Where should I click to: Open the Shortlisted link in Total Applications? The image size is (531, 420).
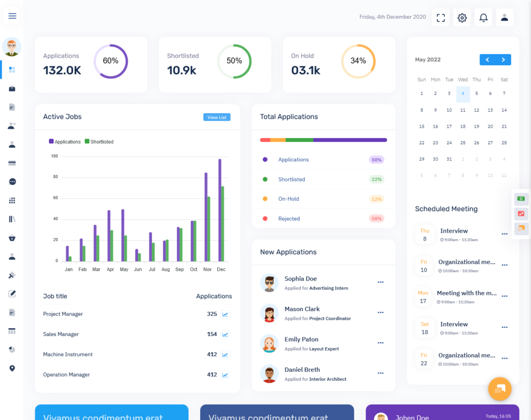point(291,179)
